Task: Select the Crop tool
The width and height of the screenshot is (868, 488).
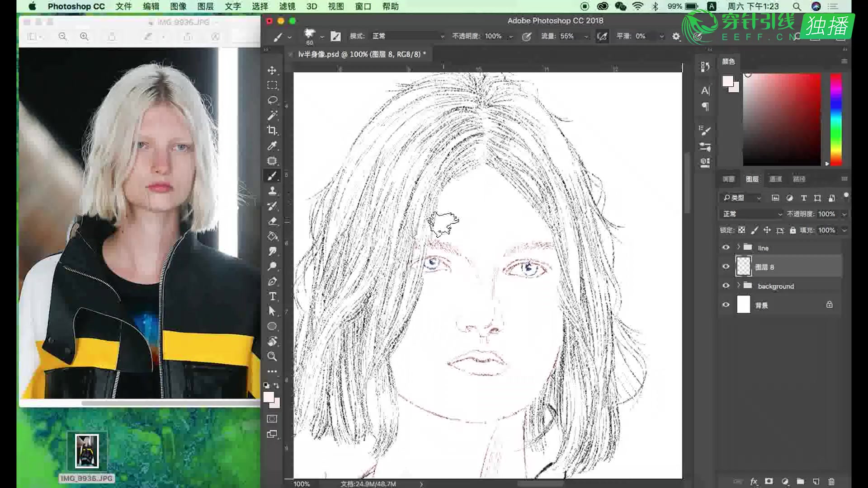Action: click(272, 131)
